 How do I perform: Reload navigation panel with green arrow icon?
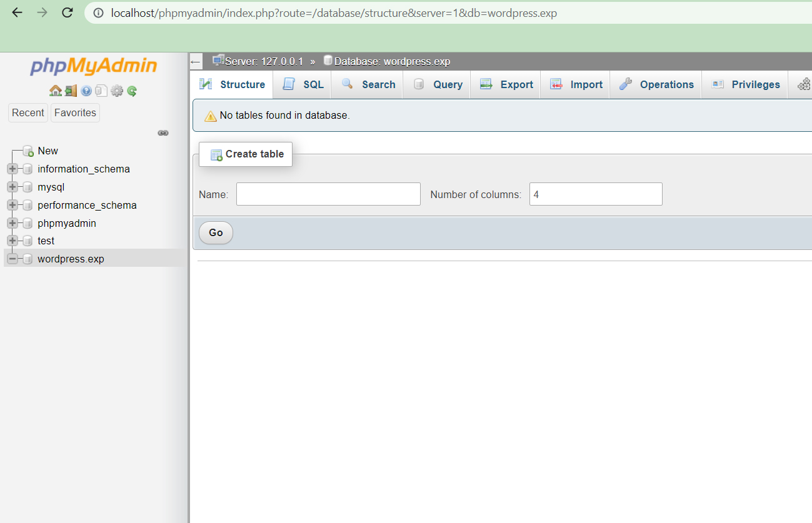point(132,91)
